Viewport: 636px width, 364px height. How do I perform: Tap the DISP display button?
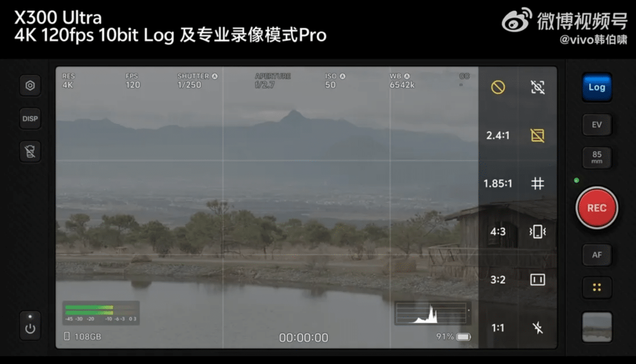click(30, 119)
